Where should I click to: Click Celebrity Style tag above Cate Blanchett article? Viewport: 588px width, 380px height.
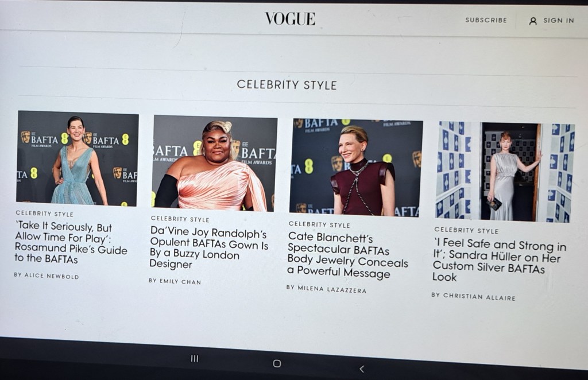[319, 224]
